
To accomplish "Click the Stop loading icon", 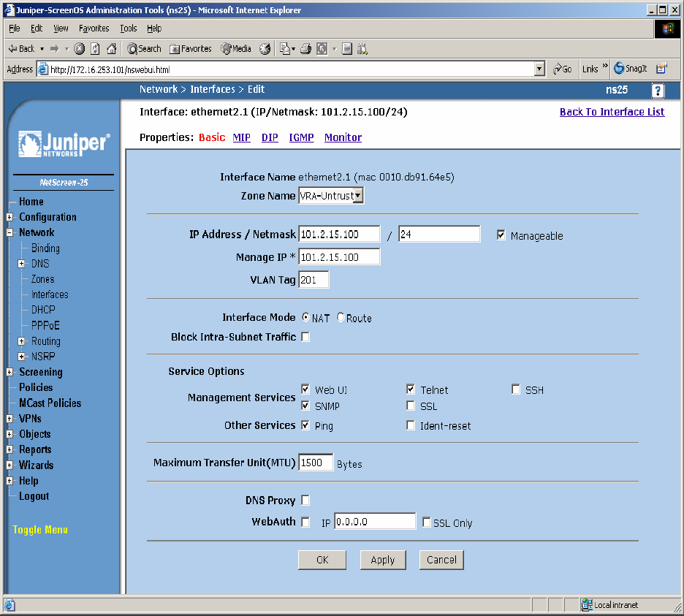I will (x=79, y=49).
